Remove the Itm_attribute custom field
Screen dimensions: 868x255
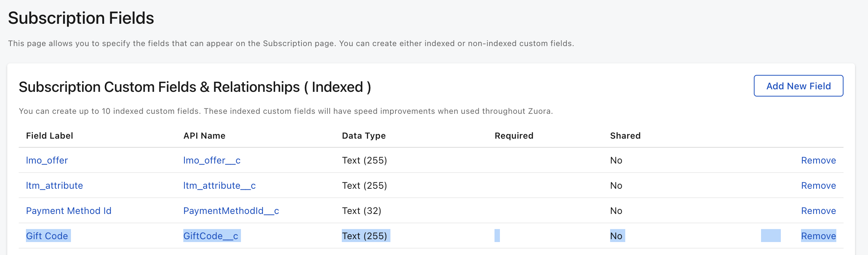(818, 186)
